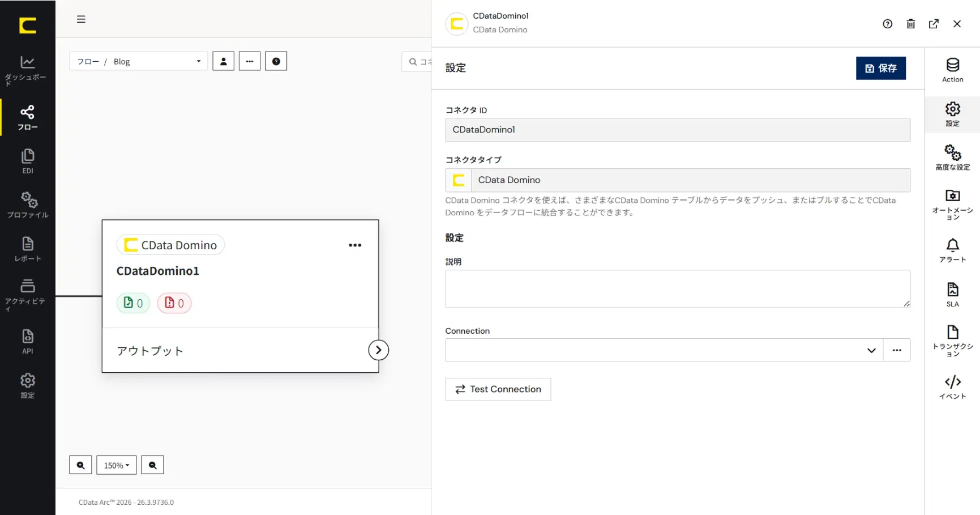
Task: Open the CDataDomino1 card three-dot menu
Action: pos(355,245)
